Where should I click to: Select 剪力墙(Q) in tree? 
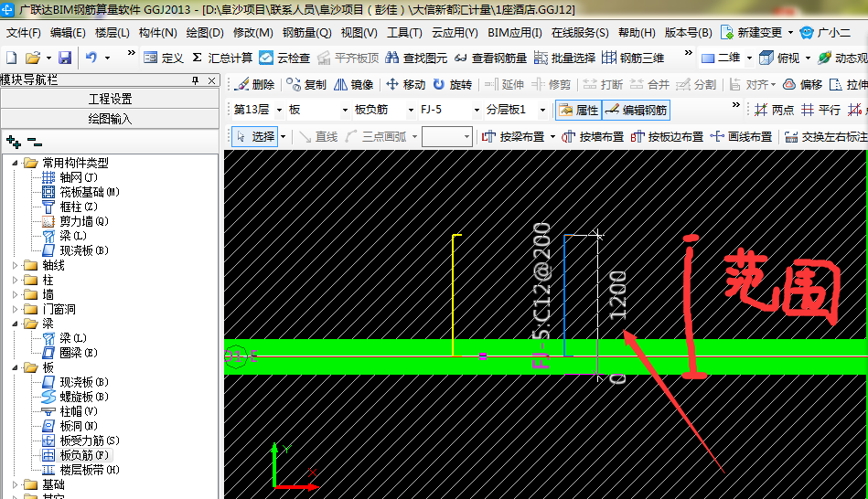click(84, 221)
